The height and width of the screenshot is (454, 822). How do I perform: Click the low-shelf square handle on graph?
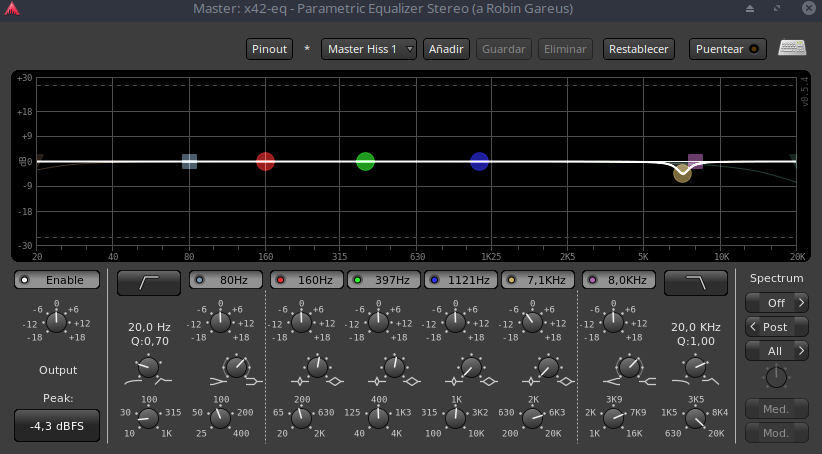[189, 161]
